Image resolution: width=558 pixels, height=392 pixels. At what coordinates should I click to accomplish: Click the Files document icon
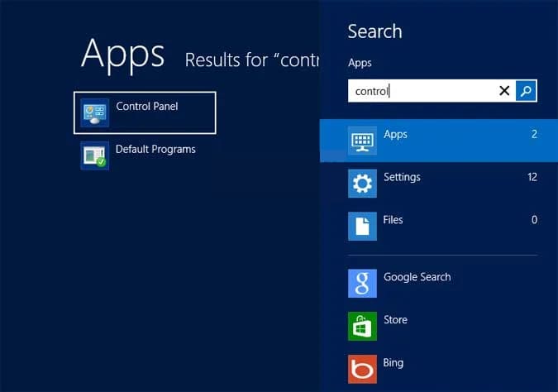click(362, 226)
